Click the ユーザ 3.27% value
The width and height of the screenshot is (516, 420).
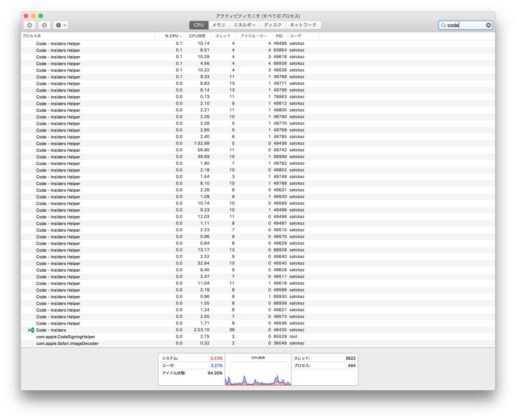click(x=216, y=365)
